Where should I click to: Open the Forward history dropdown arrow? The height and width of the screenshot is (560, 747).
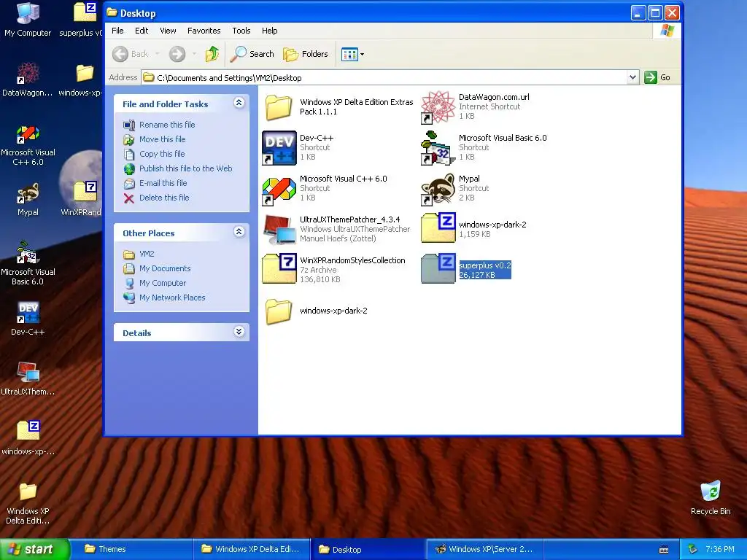(194, 54)
